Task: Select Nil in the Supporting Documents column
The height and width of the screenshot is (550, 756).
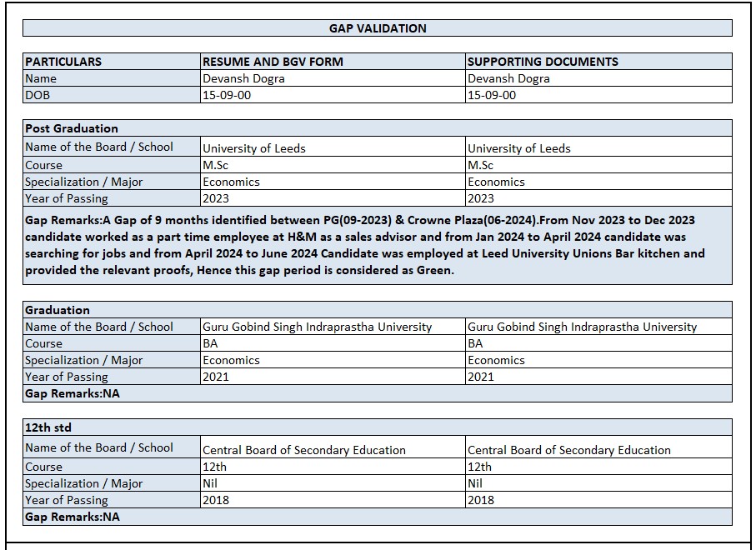Action: click(475, 483)
